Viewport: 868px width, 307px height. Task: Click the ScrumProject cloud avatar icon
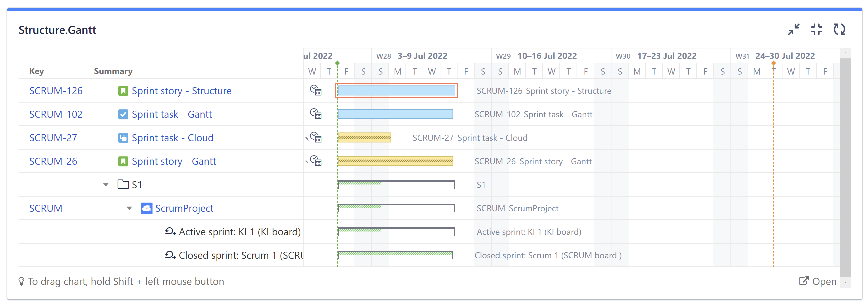click(146, 208)
